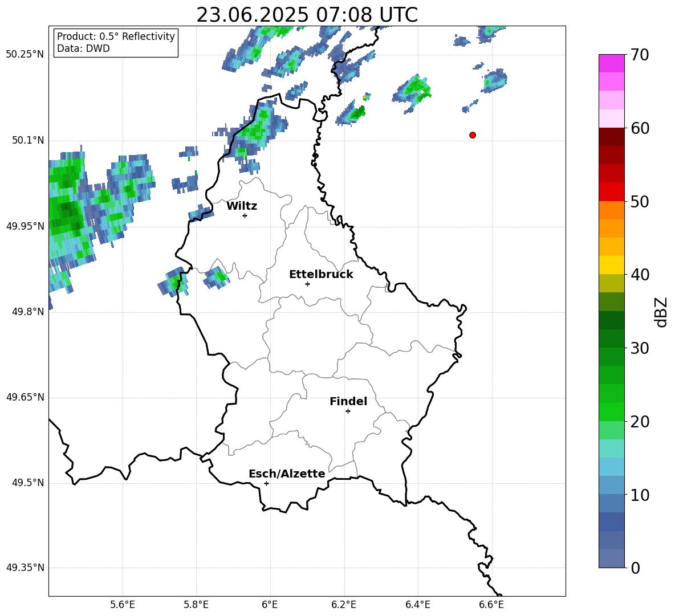This screenshot has width=675, height=616.
Task: Click the Findel city label
Action: point(348,401)
